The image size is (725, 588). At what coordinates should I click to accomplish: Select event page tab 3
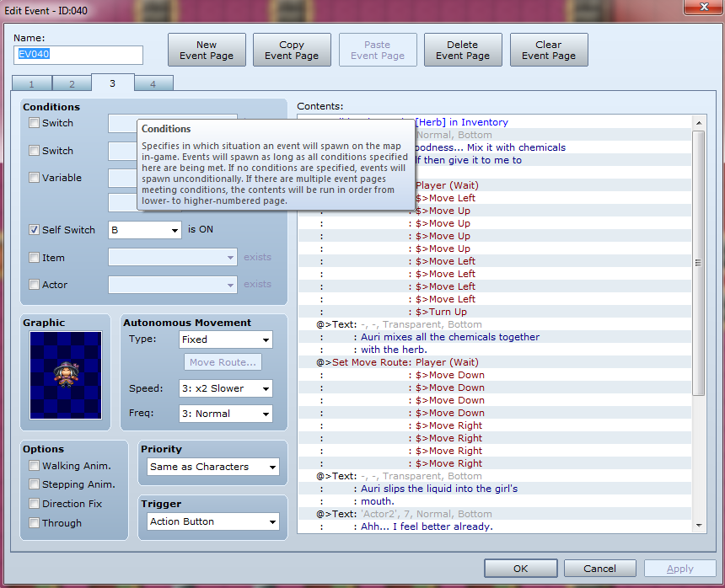pos(112,83)
